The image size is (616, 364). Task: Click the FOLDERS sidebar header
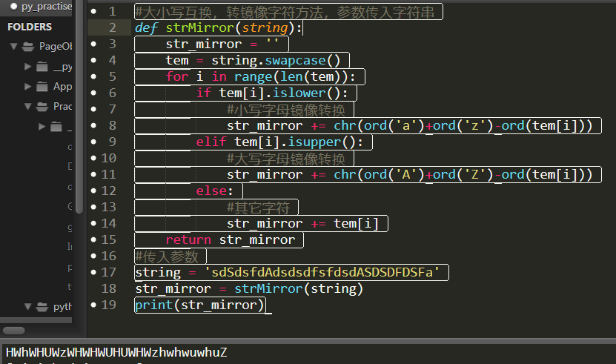coord(30,27)
